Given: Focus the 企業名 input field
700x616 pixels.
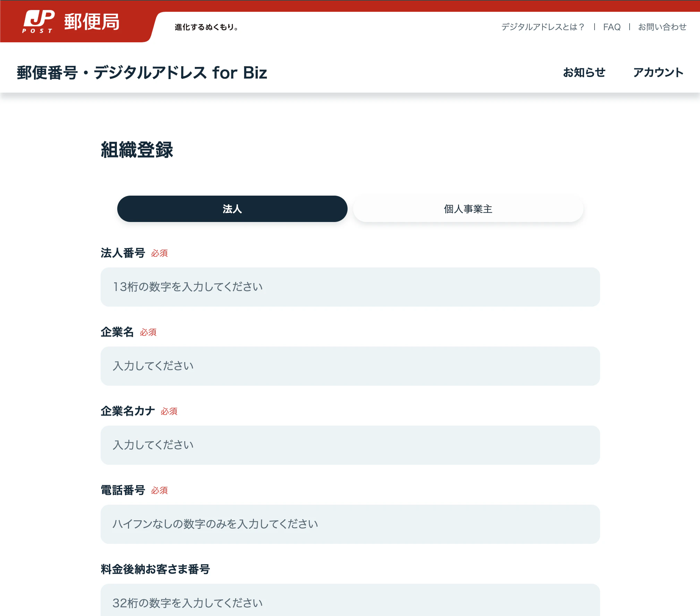Looking at the screenshot, I should click(x=350, y=366).
